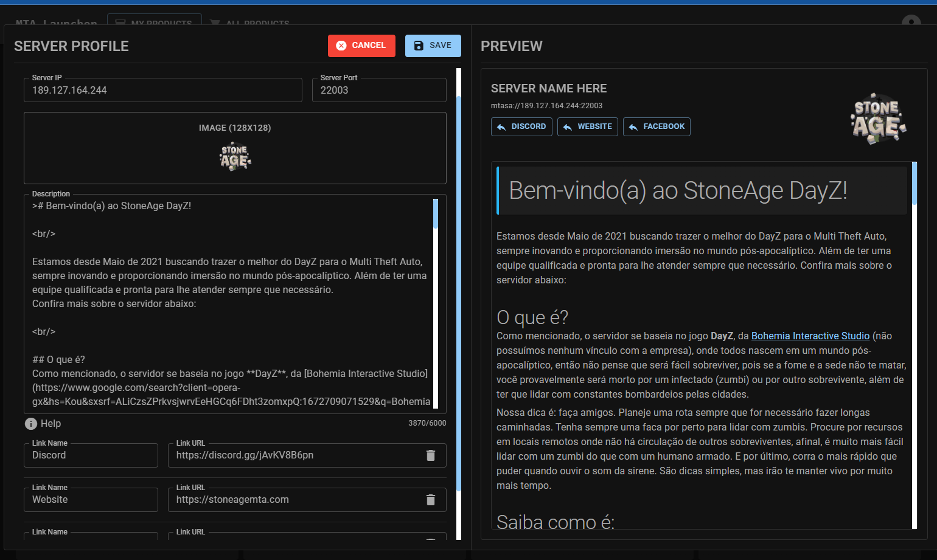937x560 pixels.
Task: Delete the Discord link using its trash icon
Action: [431, 455]
